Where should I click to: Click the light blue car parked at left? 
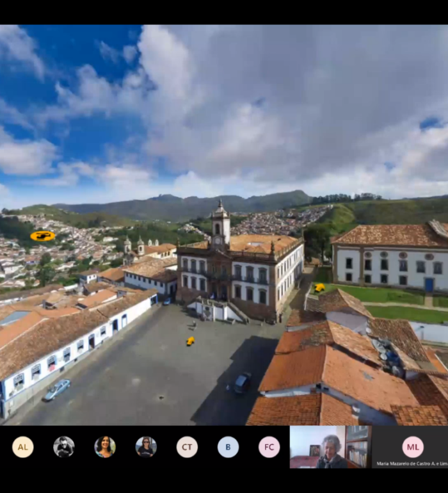point(57,389)
